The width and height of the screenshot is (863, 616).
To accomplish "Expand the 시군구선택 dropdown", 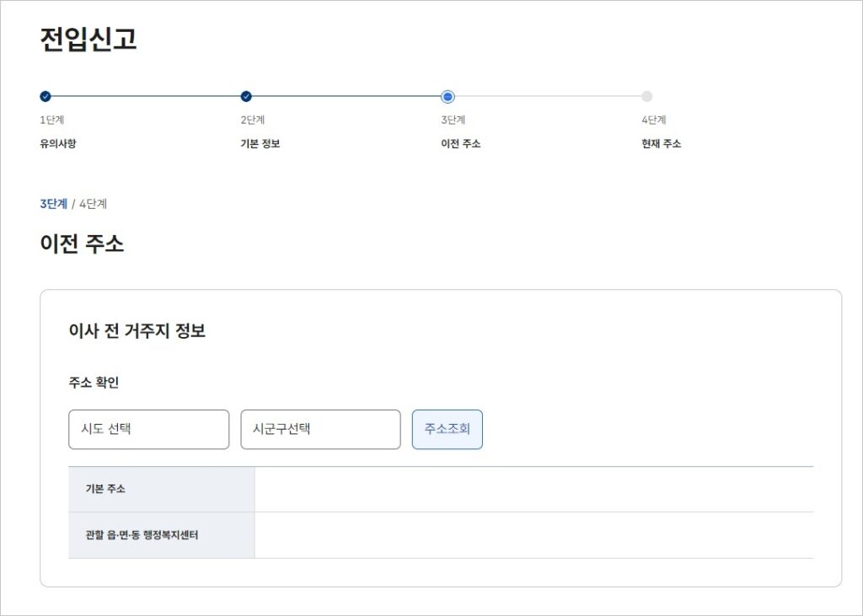I will point(320,429).
